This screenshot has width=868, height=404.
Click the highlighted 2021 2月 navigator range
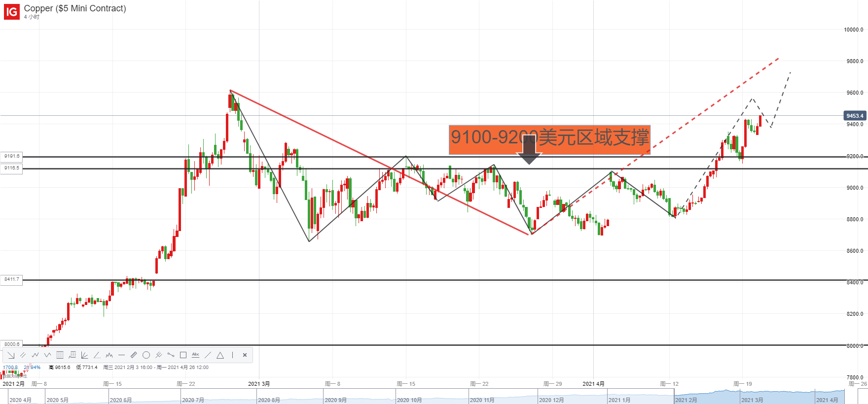tap(686, 400)
